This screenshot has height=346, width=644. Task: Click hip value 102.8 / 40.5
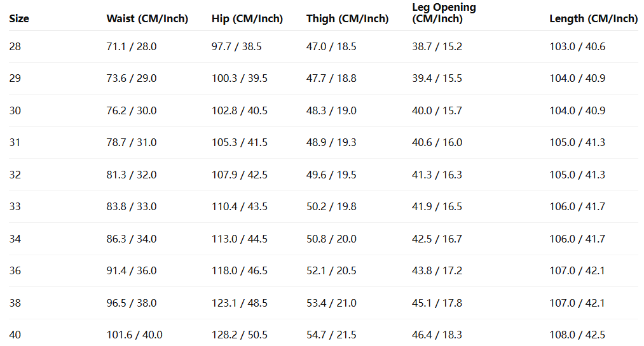tap(239, 110)
